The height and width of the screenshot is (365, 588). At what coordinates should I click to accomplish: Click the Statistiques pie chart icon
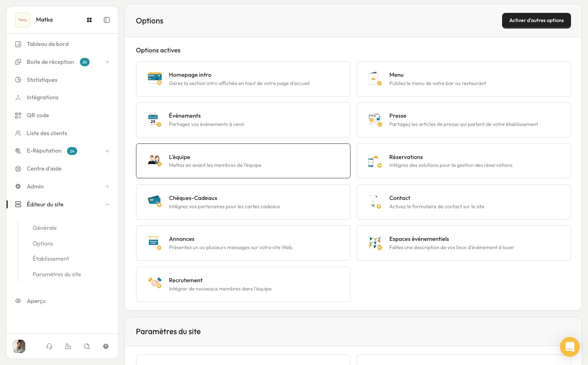18,80
